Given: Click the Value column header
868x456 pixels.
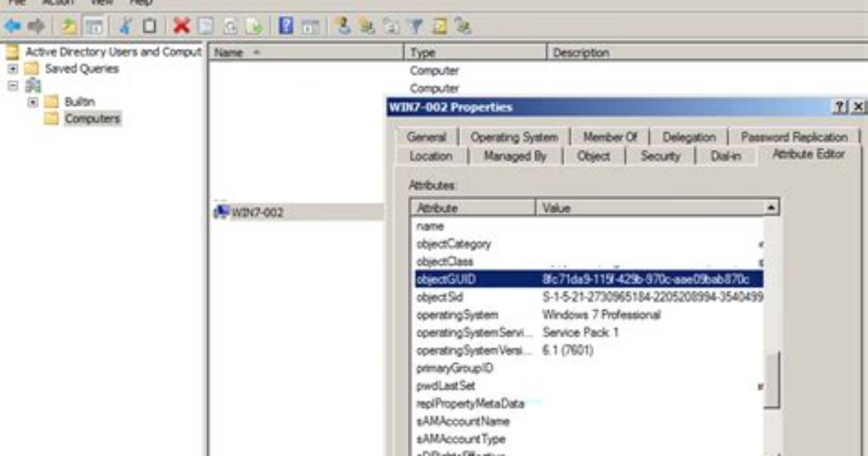Looking at the screenshot, I should coord(650,208).
